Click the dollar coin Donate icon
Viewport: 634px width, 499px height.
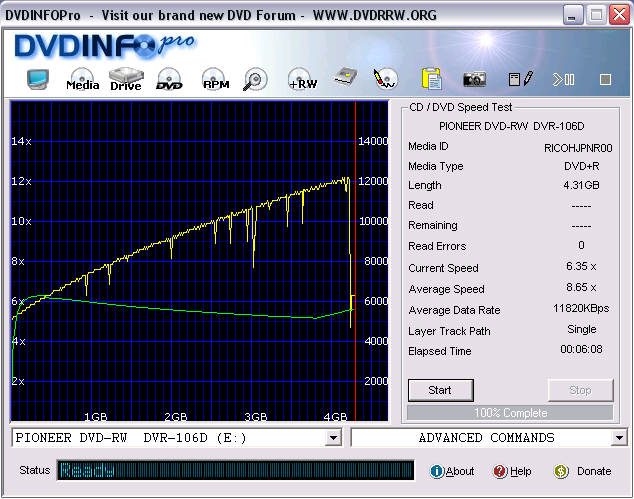561,471
